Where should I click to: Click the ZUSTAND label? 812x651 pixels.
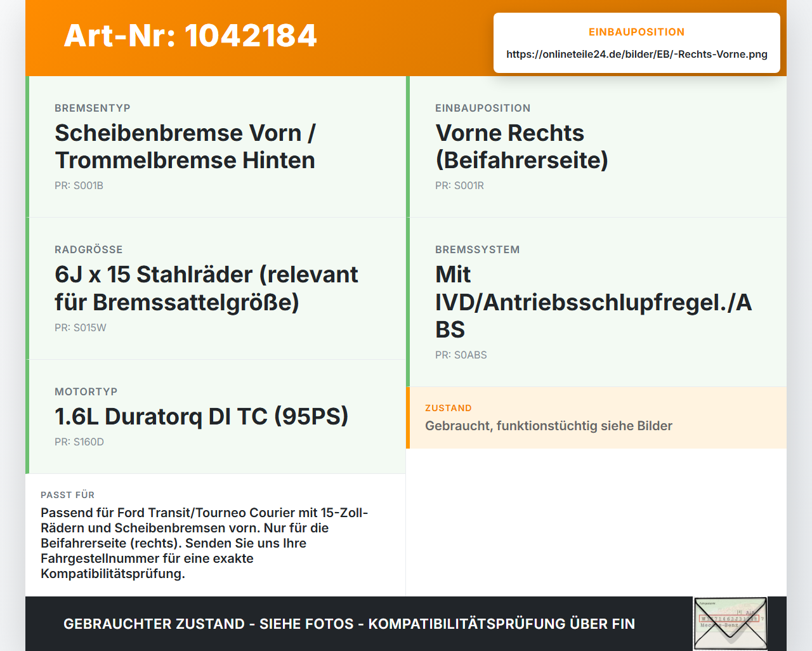pyautogui.click(x=449, y=409)
